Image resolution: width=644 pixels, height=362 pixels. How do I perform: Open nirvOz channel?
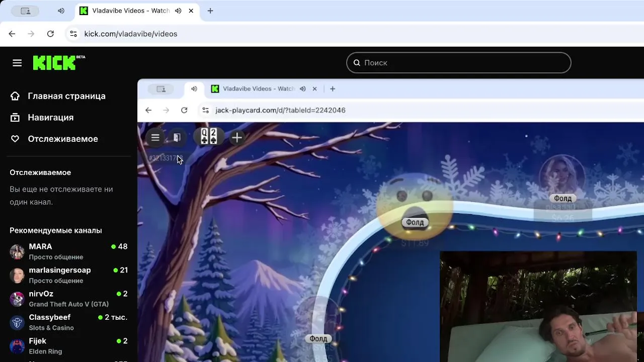click(x=68, y=299)
